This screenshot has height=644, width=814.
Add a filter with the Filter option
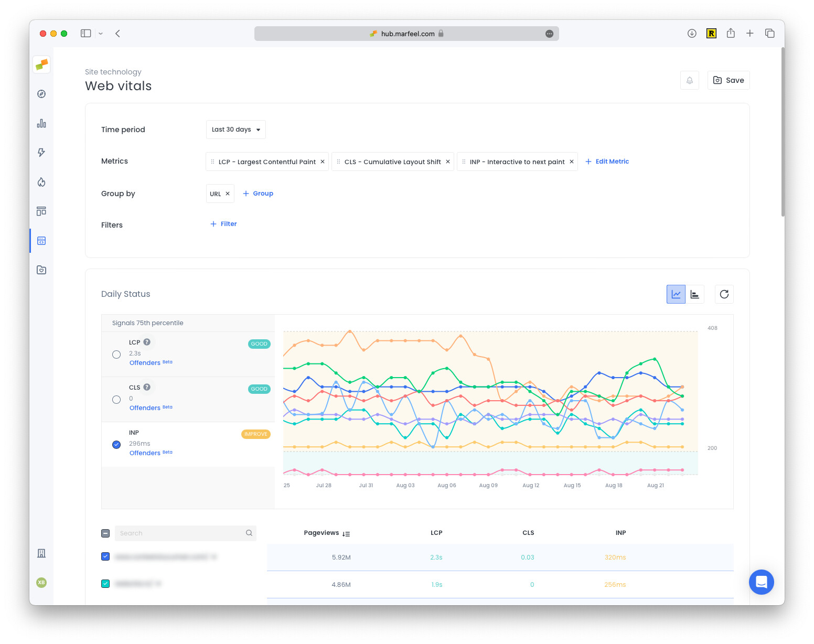(223, 223)
